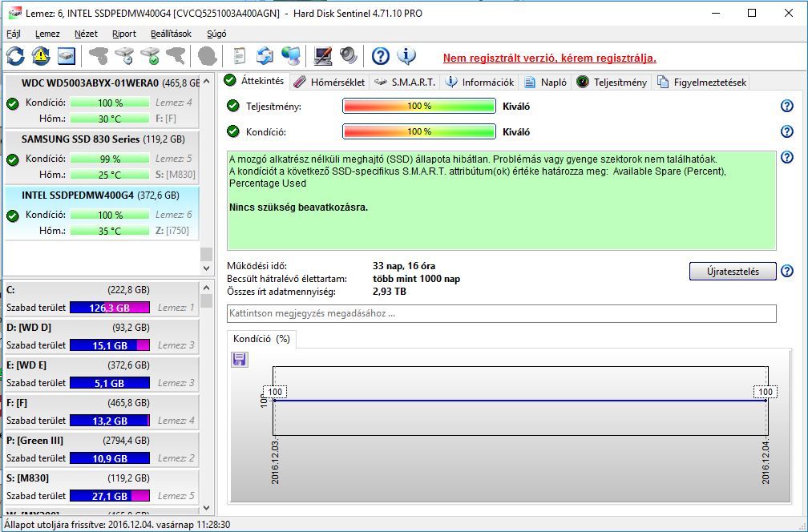Click the chart date label 2016.12.04
This screenshot has width=808, height=532.
click(x=766, y=462)
